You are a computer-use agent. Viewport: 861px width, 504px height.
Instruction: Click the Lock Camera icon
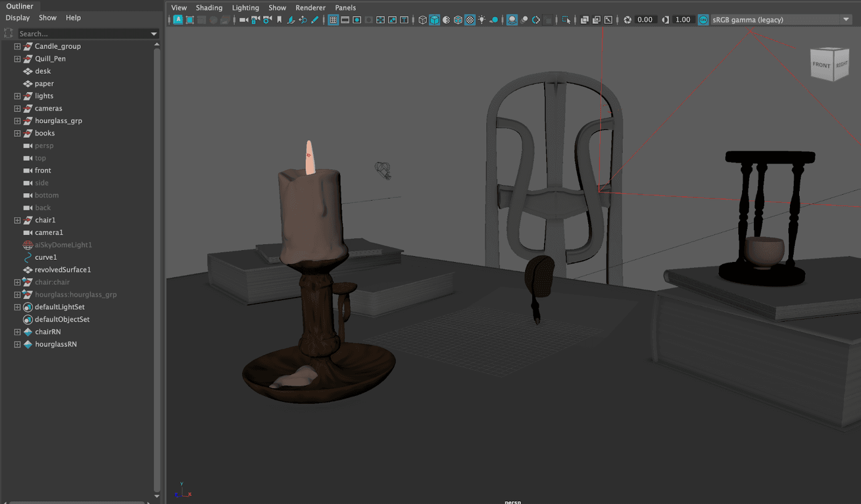255,20
